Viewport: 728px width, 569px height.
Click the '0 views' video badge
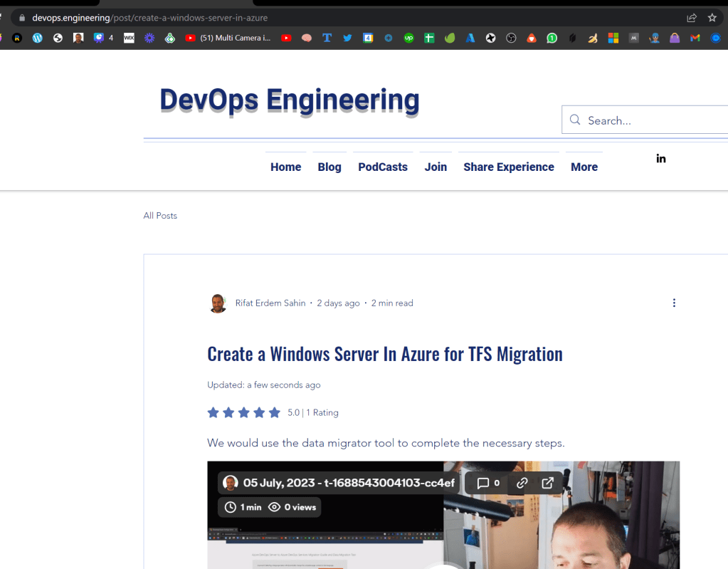point(292,507)
